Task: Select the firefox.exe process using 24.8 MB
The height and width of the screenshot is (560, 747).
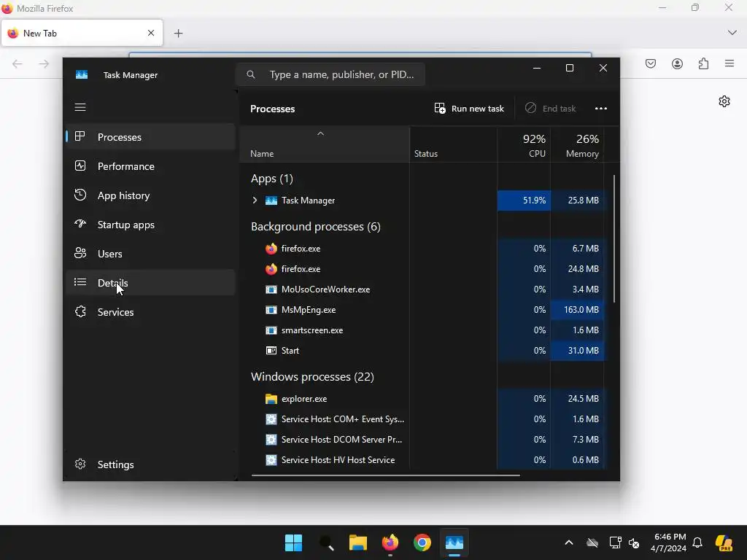Action: (422, 269)
